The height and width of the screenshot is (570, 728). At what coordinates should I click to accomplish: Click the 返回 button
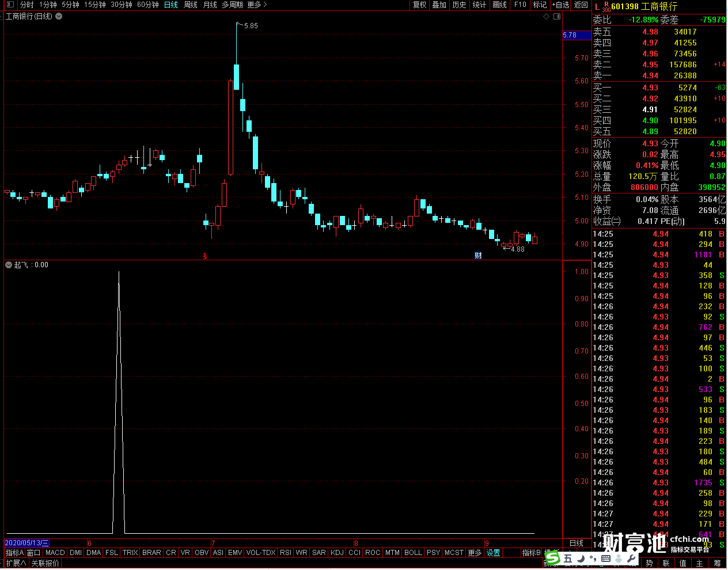[x=581, y=5]
